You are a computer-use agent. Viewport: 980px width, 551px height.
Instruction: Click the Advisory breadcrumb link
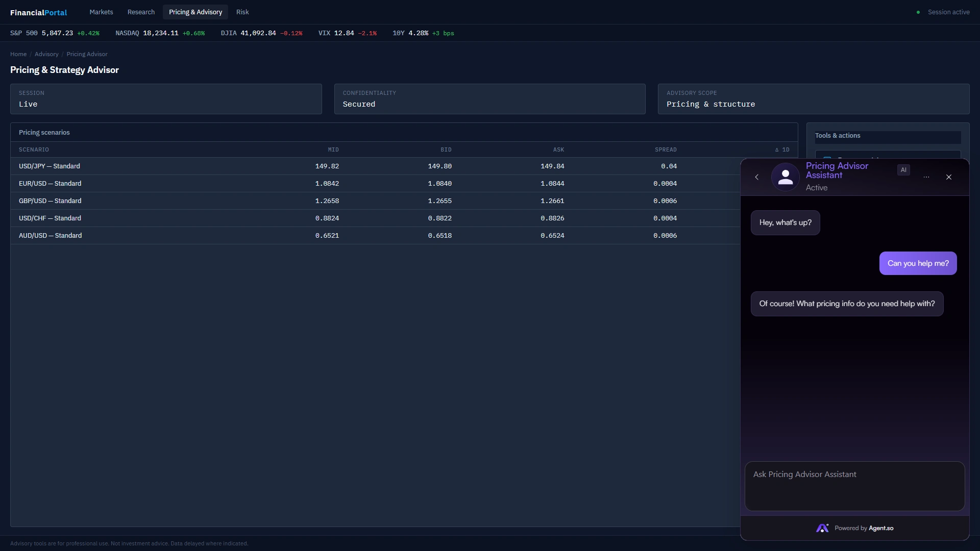coord(46,54)
